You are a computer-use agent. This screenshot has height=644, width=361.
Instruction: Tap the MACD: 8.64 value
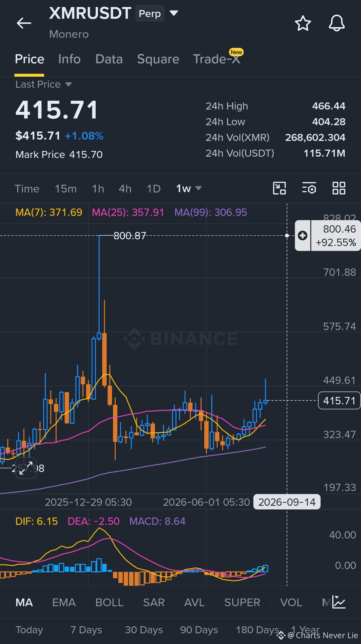coord(157,521)
